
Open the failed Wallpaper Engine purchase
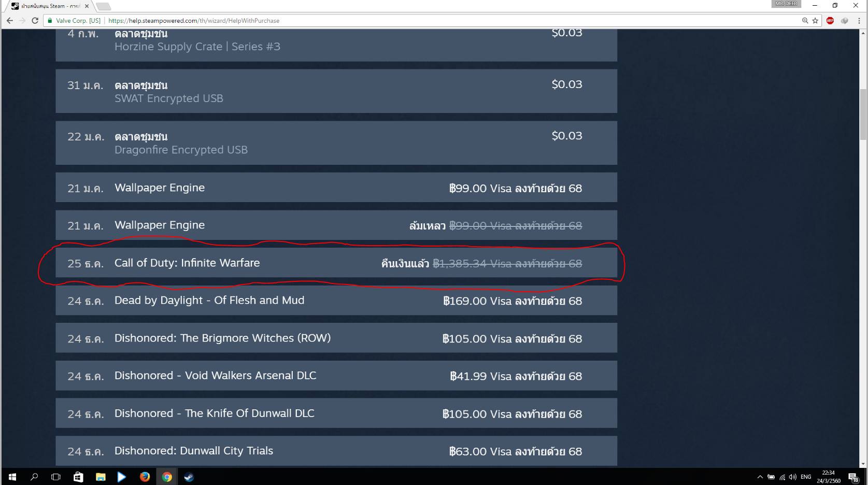336,225
